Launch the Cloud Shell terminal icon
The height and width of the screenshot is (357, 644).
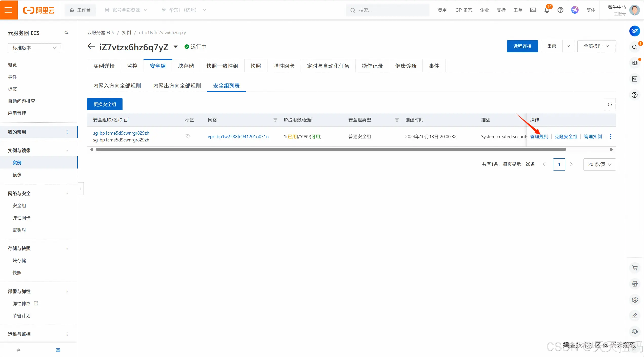pos(533,10)
